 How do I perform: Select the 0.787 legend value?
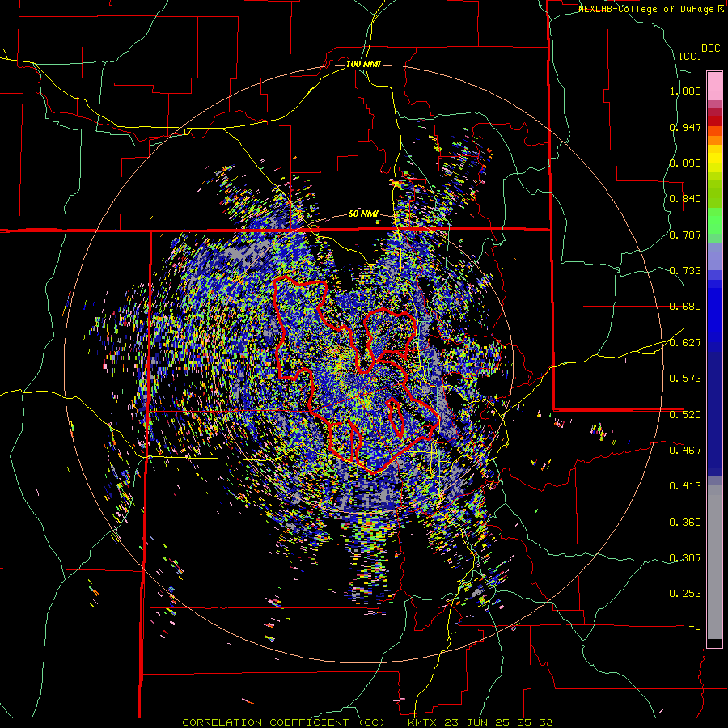coord(685,235)
